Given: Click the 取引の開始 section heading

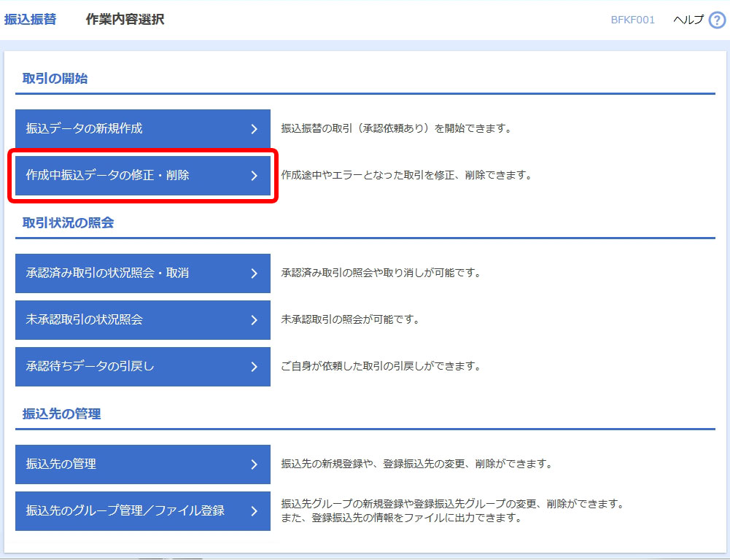Looking at the screenshot, I should point(55,78).
